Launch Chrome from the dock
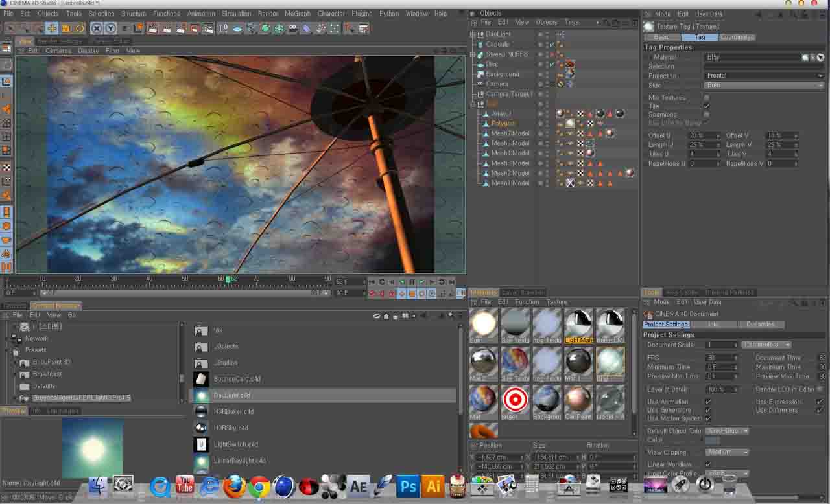830x504 pixels. click(x=259, y=487)
